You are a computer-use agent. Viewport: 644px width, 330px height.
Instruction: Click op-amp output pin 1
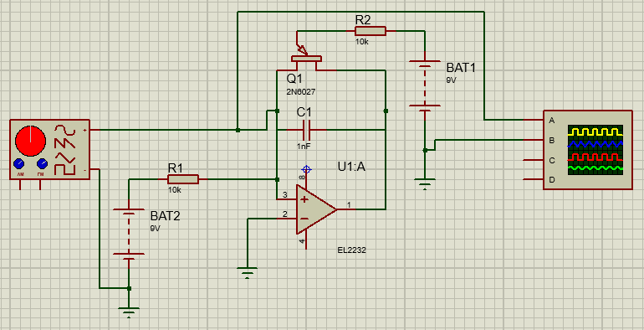coord(347,209)
